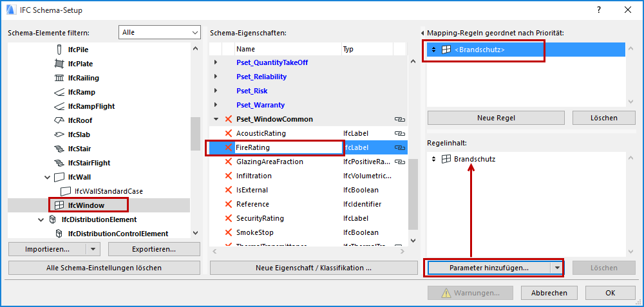Click the Brandschutz icon under Regelinhalt
The width and height of the screenshot is (644, 307).
(x=445, y=159)
